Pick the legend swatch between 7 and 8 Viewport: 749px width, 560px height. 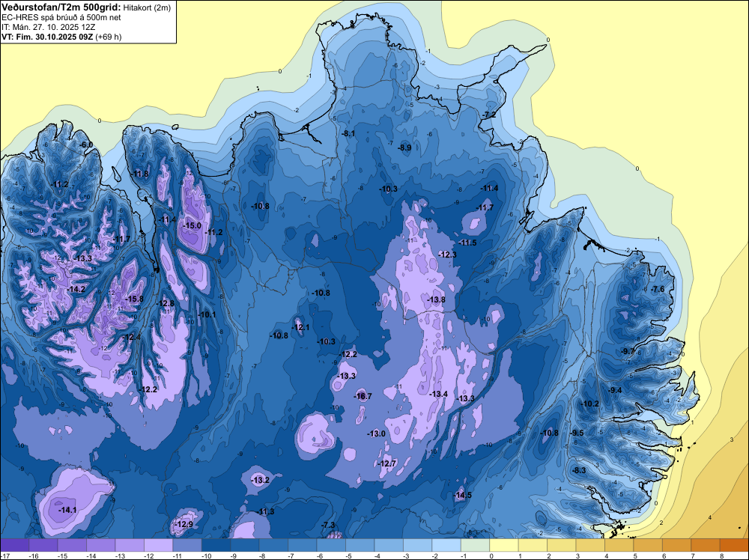[706, 545]
